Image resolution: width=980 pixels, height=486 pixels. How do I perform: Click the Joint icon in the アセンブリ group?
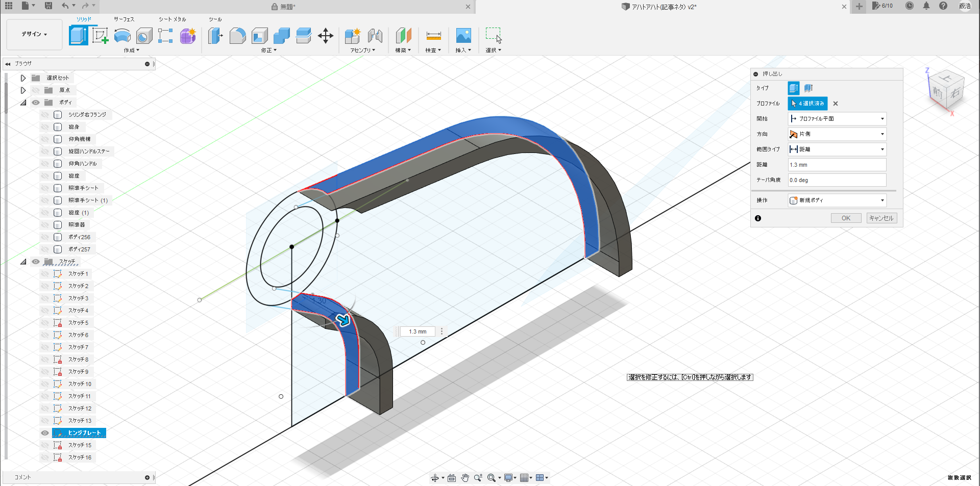click(375, 36)
